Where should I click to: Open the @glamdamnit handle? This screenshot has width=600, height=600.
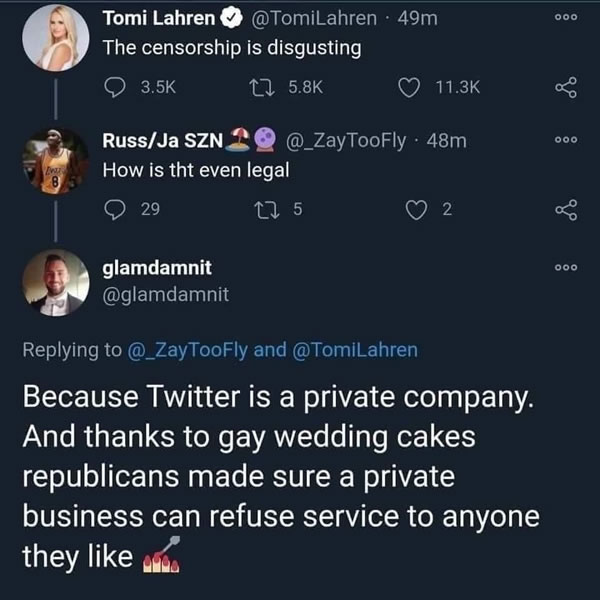pyautogui.click(x=166, y=294)
